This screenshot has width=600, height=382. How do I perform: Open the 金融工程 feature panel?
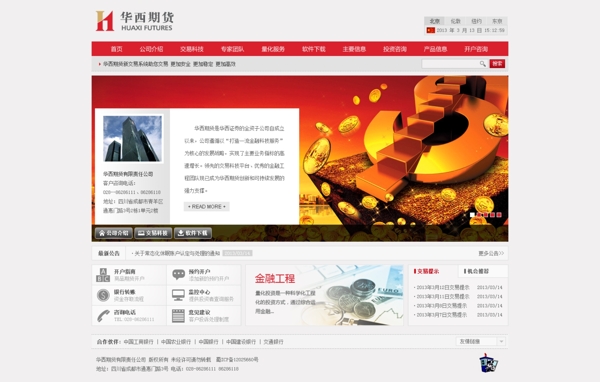tap(324, 295)
